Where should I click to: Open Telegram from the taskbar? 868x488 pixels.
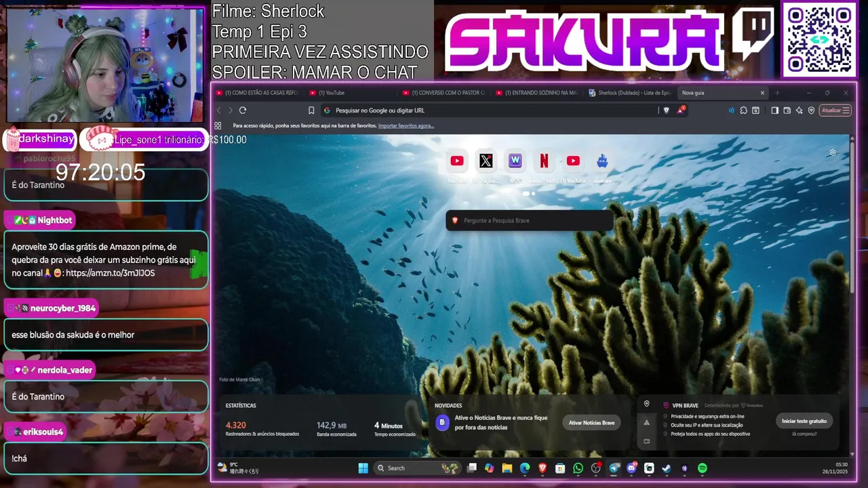pos(614,468)
